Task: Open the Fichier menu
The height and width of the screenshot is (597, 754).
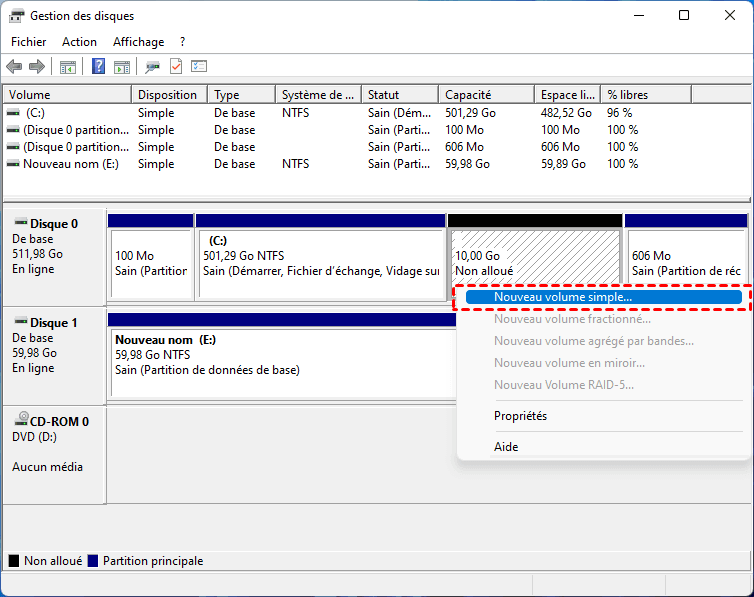Action: pos(28,42)
